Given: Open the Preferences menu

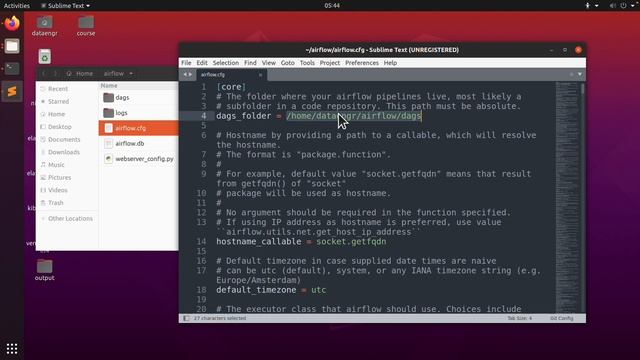Looking at the screenshot, I should [x=362, y=63].
